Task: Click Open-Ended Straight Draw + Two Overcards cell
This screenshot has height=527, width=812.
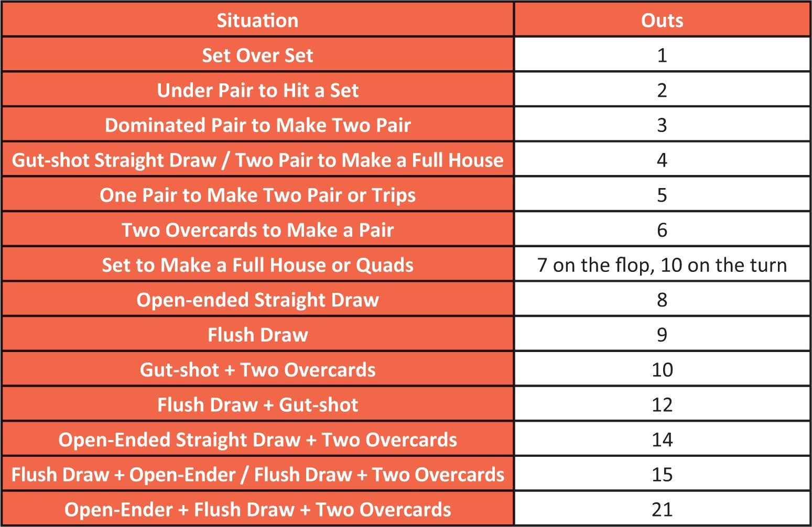Action: [x=257, y=440]
